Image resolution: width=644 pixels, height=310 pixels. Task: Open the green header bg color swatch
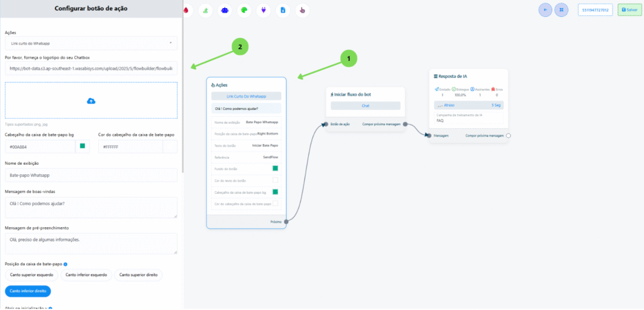click(x=82, y=146)
